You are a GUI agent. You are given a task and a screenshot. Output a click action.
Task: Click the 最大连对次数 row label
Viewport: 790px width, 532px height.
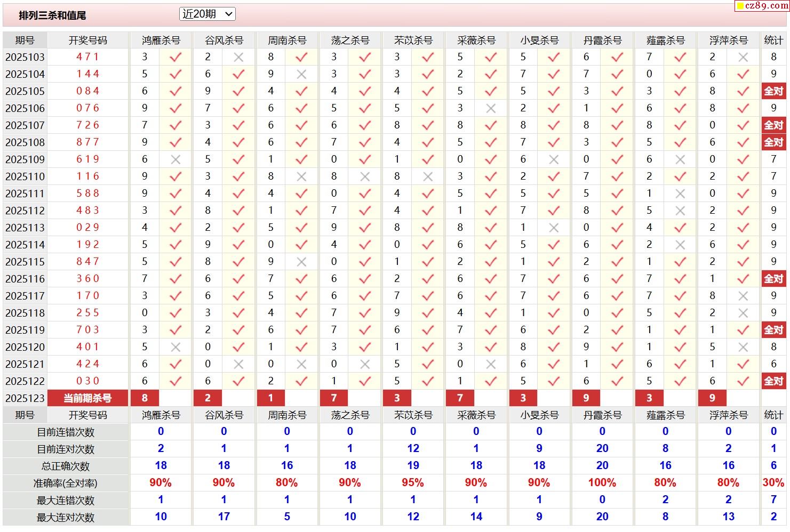click(66, 518)
